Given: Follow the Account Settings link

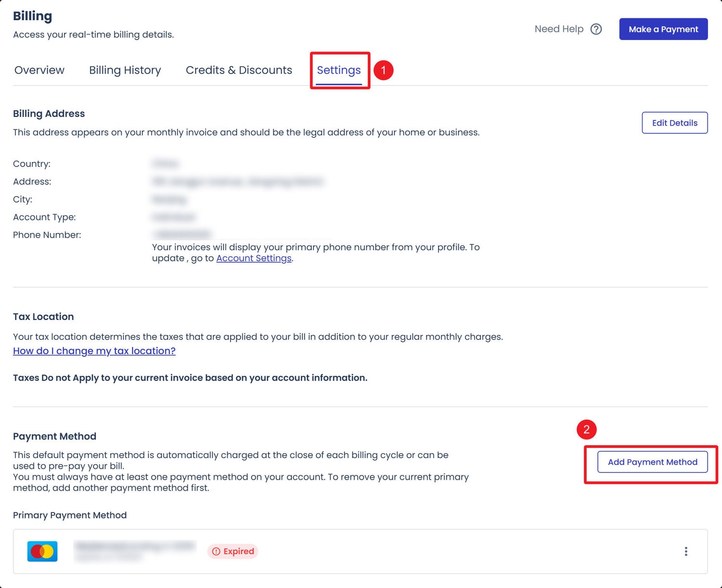Looking at the screenshot, I should pyautogui.click(x=254, y=258).
